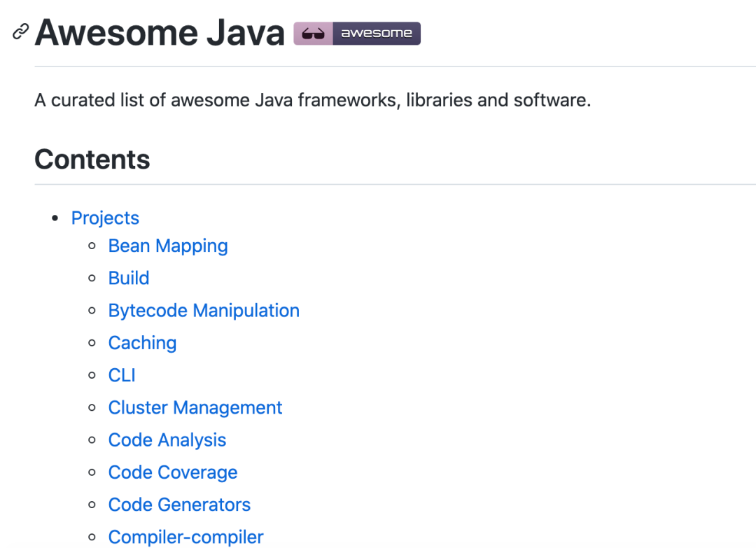
Task: Click the anchor link icon beside Awesome Java
Action: [x=21, y=32]
